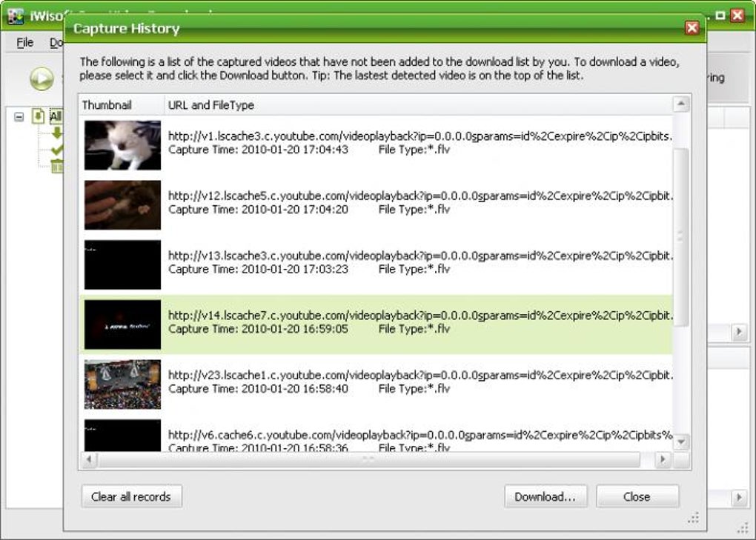756x540 pixels.
Task: Select thumbnail of video captured at 17:04:20
Action: [122, 204]
